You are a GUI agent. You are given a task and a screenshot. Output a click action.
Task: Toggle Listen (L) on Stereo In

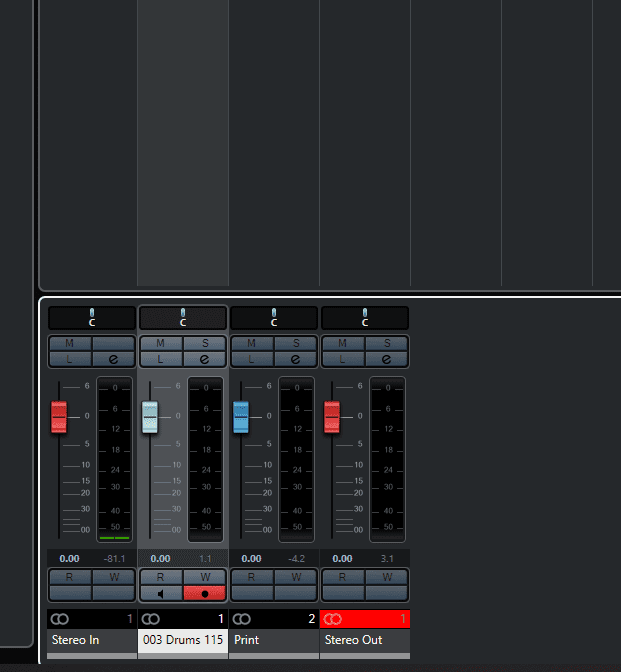70,359
